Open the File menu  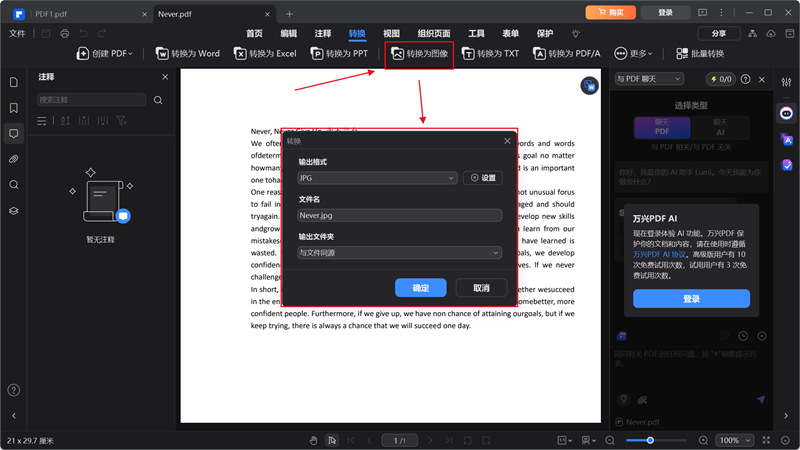[17, 34]
